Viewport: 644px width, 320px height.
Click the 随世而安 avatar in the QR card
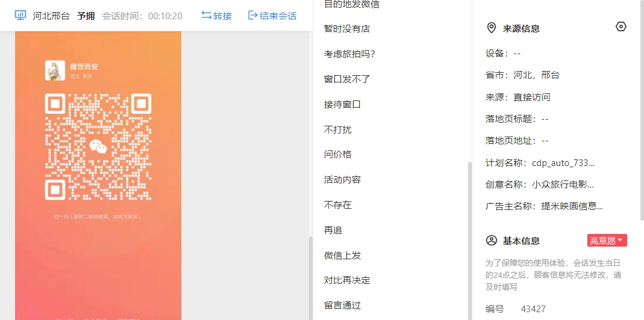coord(55,70)
